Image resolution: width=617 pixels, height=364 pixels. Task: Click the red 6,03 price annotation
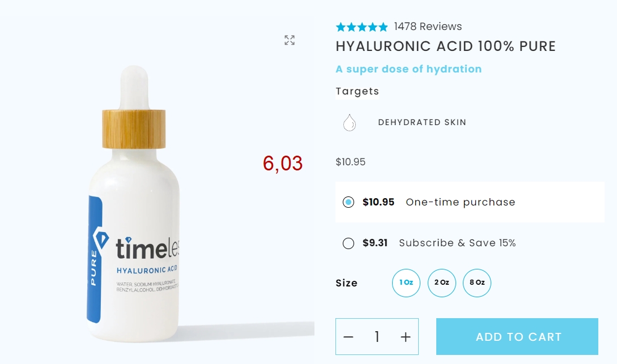click(x=283, y=164)
